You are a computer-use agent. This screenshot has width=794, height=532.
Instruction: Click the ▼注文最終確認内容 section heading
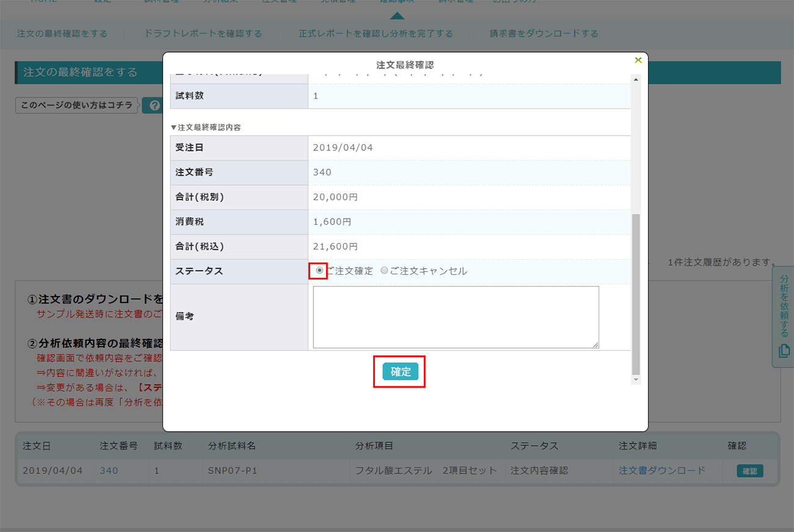click(206, 128)
